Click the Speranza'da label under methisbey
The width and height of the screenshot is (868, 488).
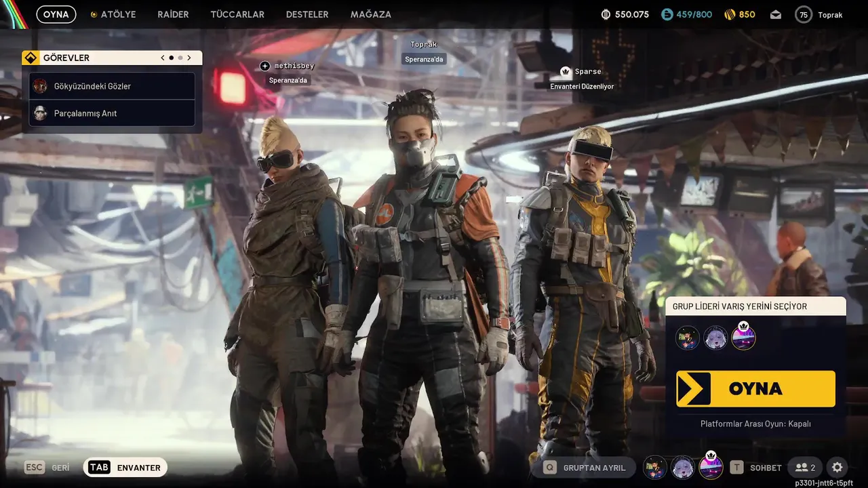[288, 80]
